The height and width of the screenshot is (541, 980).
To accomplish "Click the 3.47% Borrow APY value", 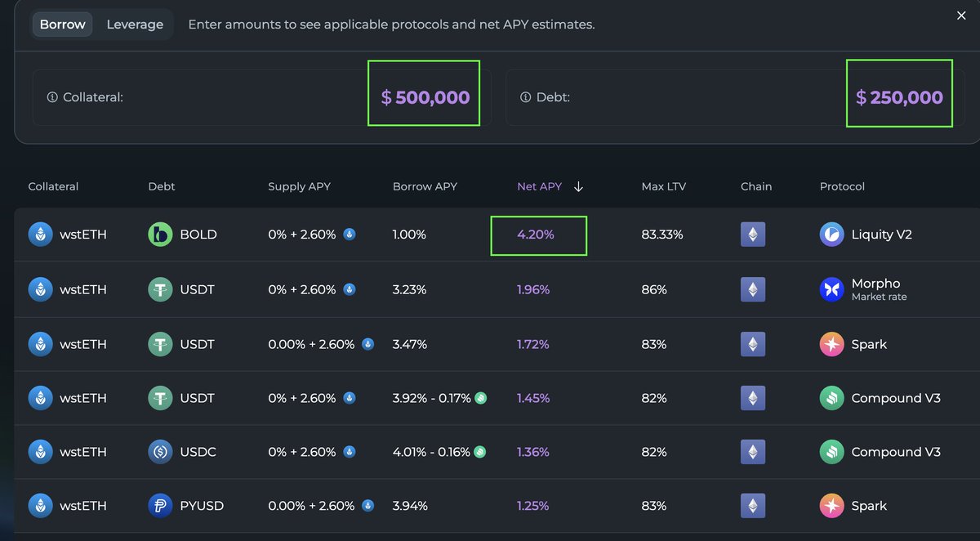I will click(410, 344).
